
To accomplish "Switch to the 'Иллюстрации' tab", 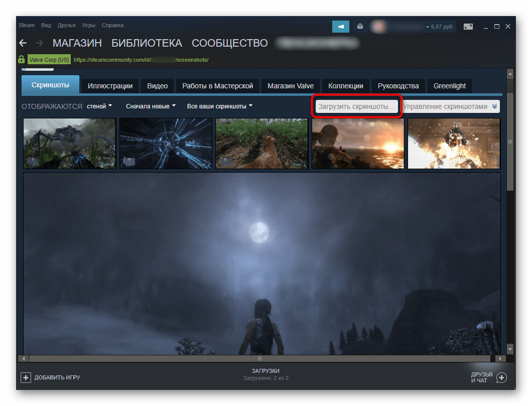I will coord(110,86).
